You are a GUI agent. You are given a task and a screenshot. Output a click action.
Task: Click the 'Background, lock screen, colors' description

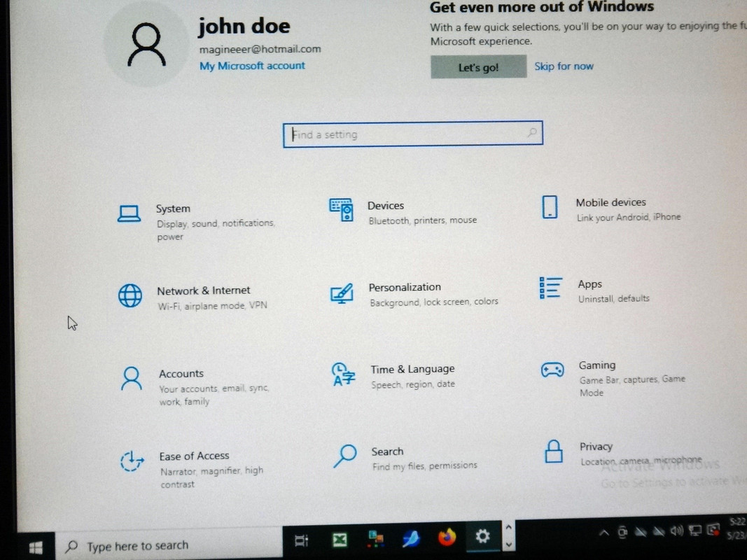(434, 302)
